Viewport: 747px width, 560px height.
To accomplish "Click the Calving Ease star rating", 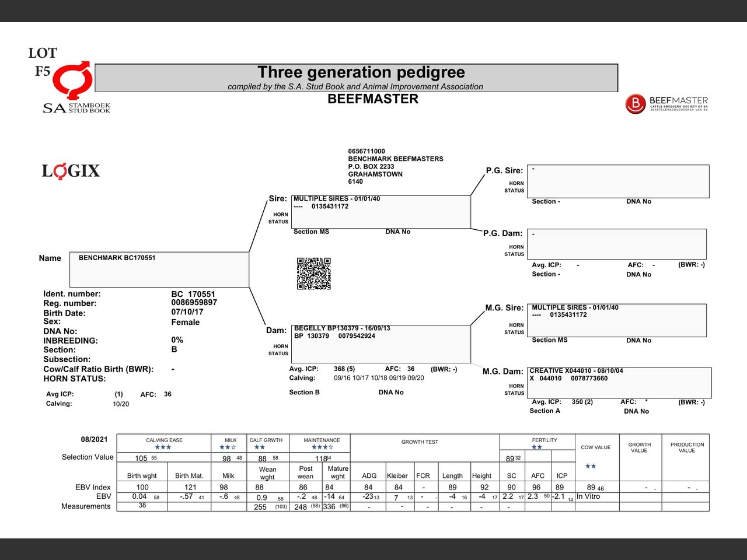I will pyautogui.click(x=163, y=447).
